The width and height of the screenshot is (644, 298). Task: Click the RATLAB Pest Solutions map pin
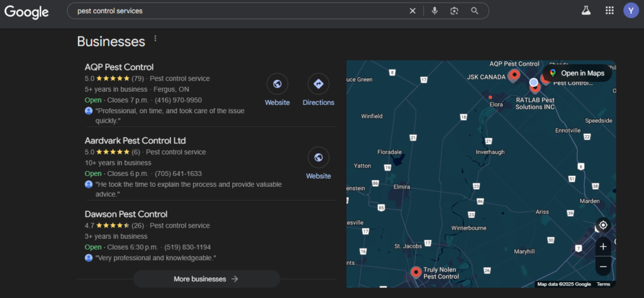pos(535,87)
